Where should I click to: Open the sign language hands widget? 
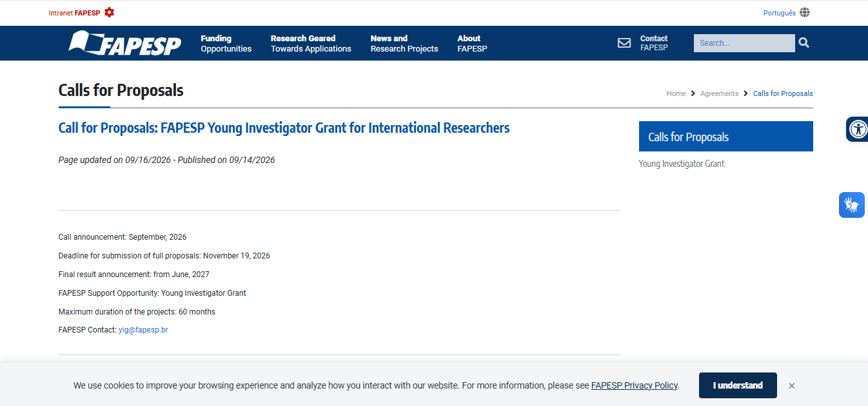pos(852,205)
